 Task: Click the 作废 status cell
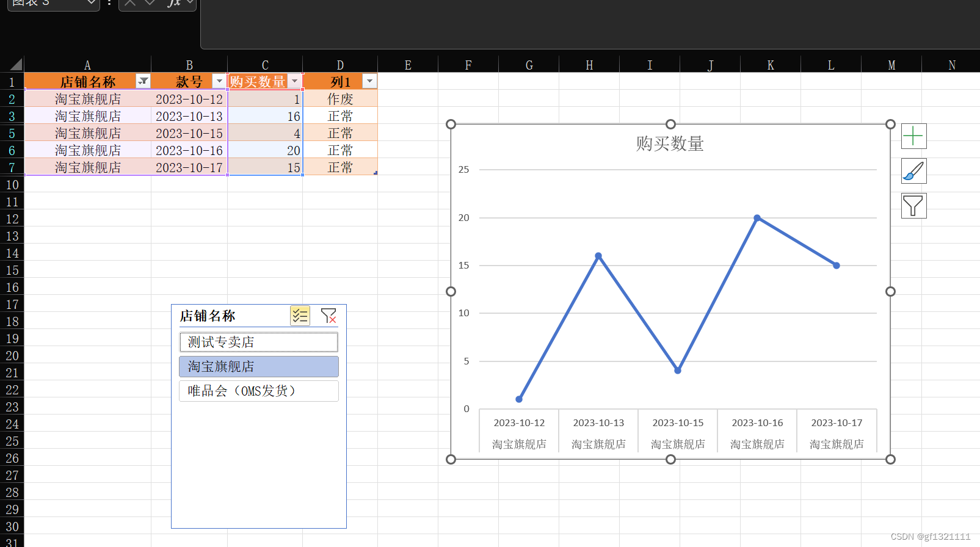tap(340, 98)
